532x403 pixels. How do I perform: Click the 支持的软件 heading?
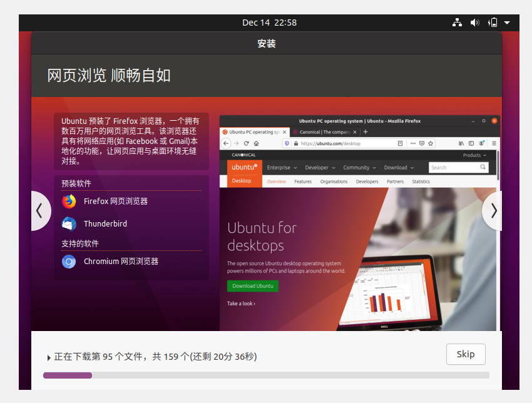(80, 243)
